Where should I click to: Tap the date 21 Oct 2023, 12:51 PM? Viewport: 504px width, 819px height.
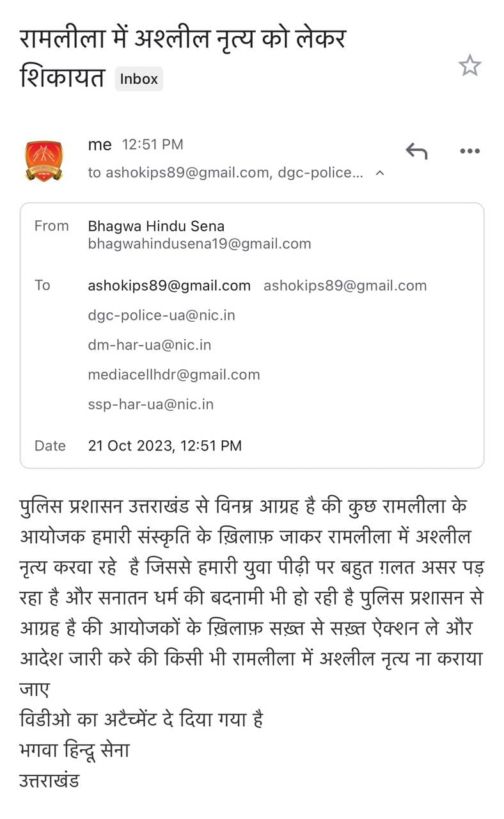click(x=165, y=446)
